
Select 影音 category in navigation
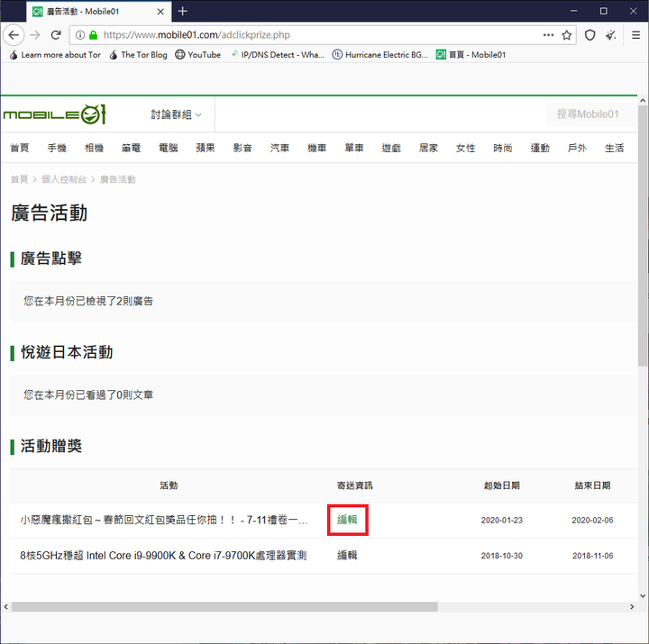tap(242, 148)
